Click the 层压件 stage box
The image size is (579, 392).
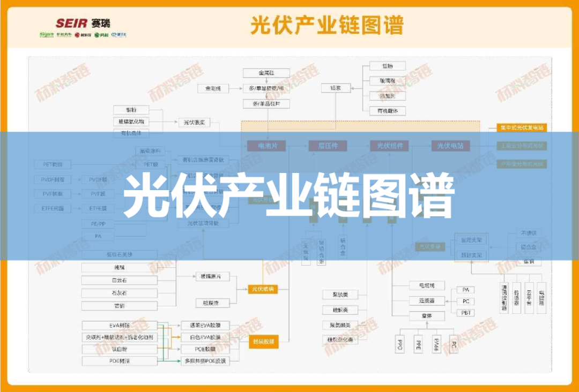(x=328, y=146)
